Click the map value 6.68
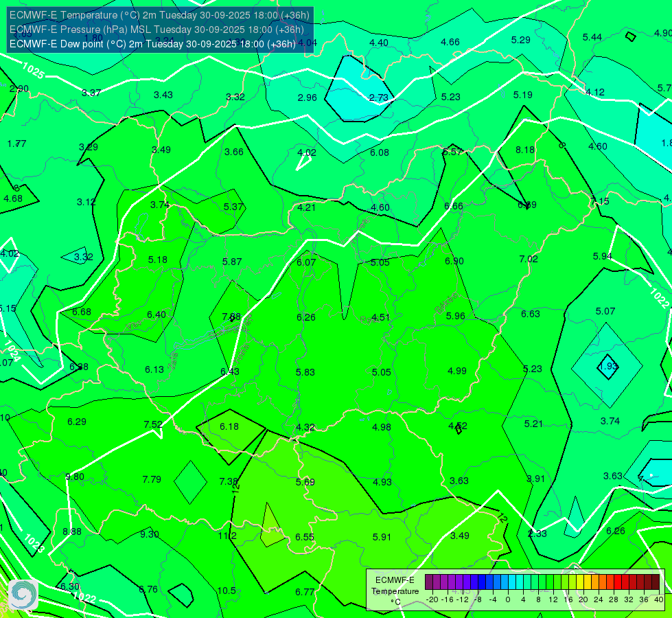The image size is (672, 618). click(82, 312)
